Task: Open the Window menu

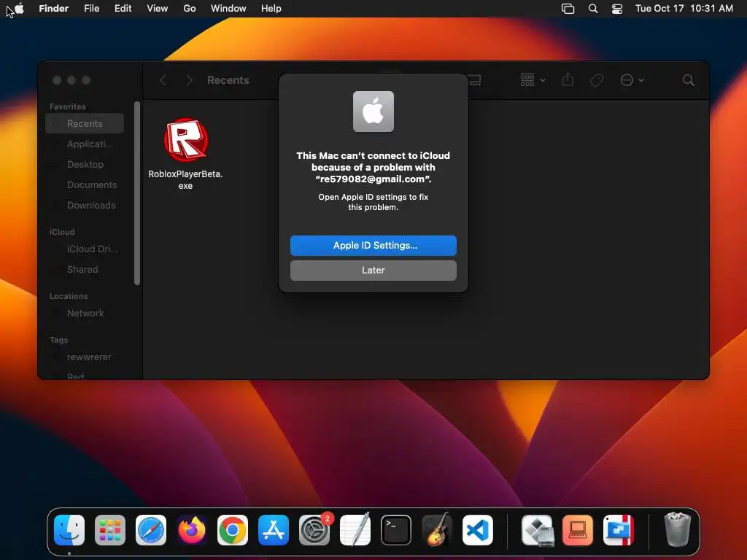Action: pos(228,9)
